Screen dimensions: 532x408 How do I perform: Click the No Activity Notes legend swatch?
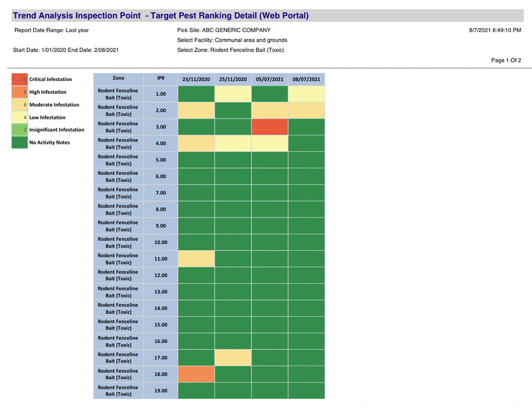pyautogui.click(x=19, y=143)
